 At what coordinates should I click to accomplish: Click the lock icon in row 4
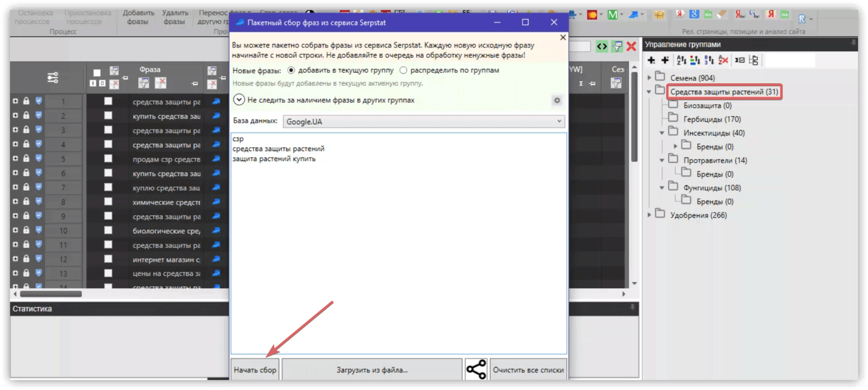[x=26, y=144]
